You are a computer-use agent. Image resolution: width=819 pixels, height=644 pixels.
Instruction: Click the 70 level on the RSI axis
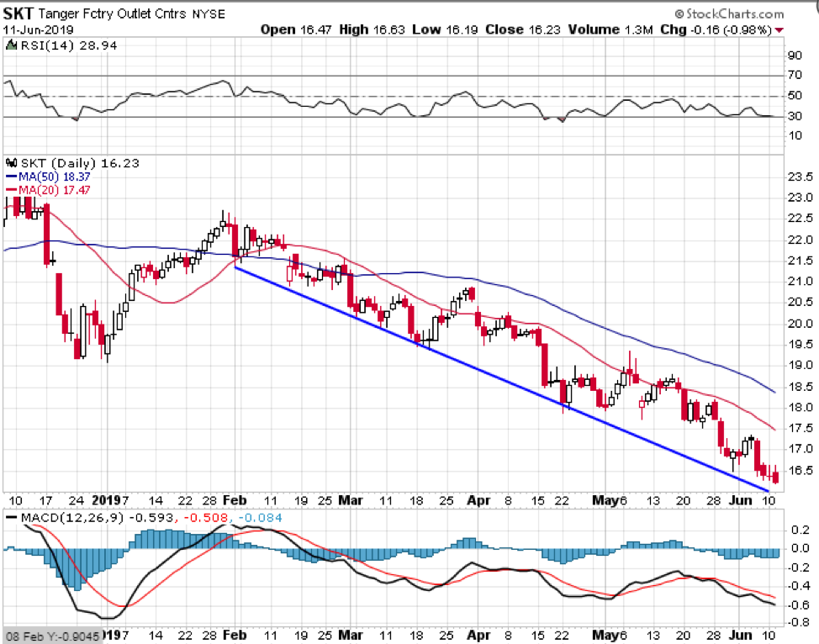[x=795, y=75]
